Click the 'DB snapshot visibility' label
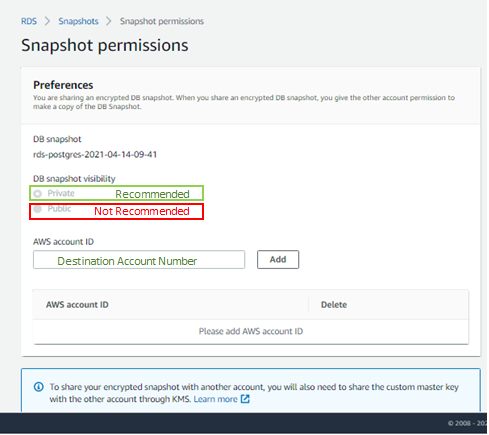Image resolution: width=489 pixels, height=435 pixels. tap(74, 179)
